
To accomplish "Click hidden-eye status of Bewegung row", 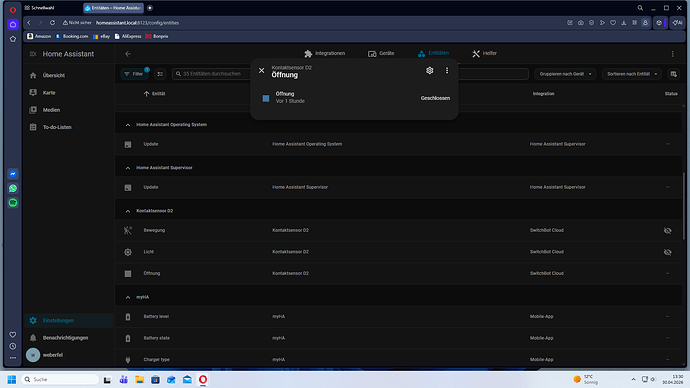I will (668, 231).
